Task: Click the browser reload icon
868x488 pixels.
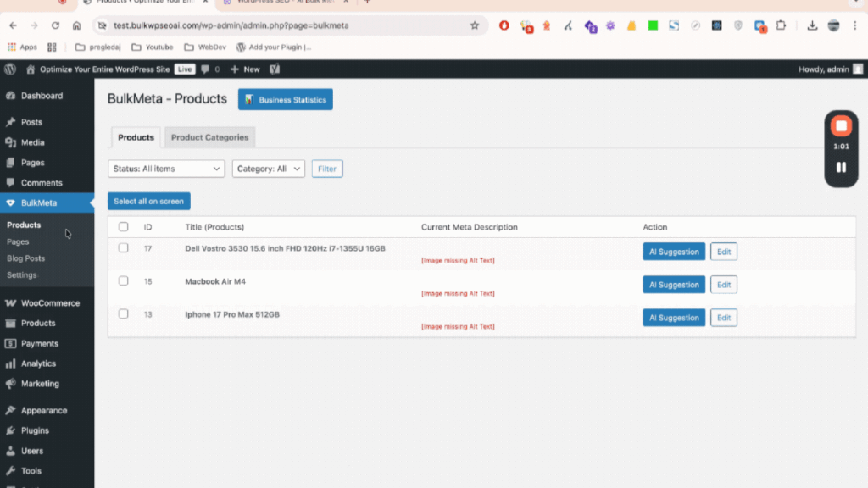Action: pyautogui.click(x=56, y=25)
